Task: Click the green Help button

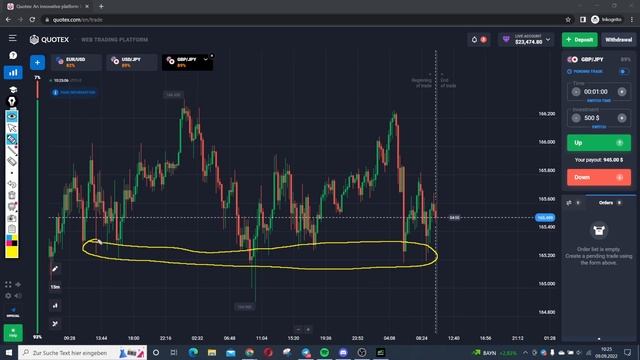Action: coord(13,333)
